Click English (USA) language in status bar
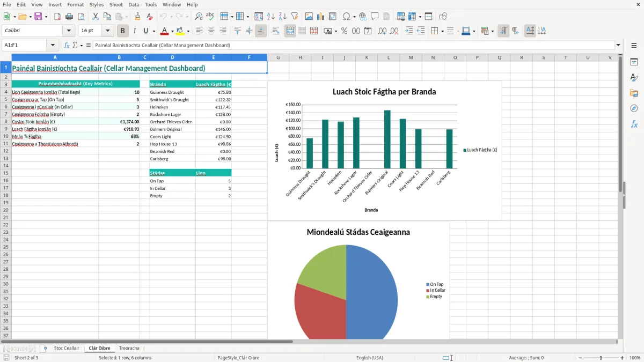Image resolution: width=644 pixels, height=362 pixels. tap(370, 358)
